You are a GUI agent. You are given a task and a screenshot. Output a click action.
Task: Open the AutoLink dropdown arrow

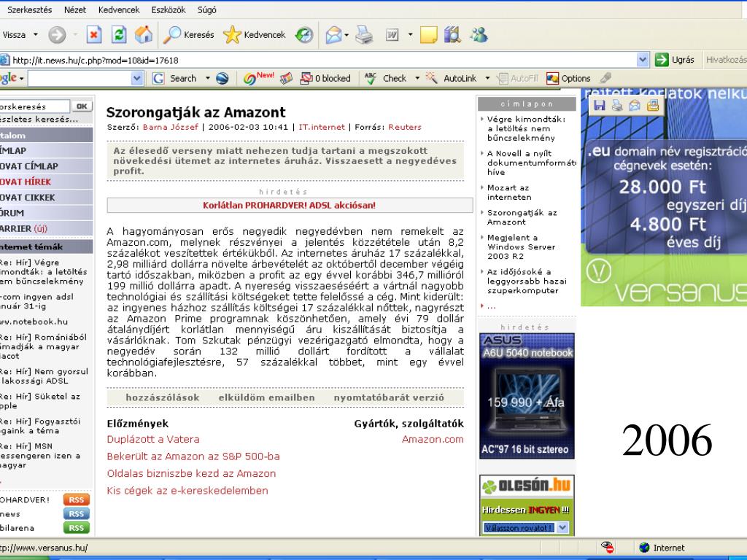487,78
